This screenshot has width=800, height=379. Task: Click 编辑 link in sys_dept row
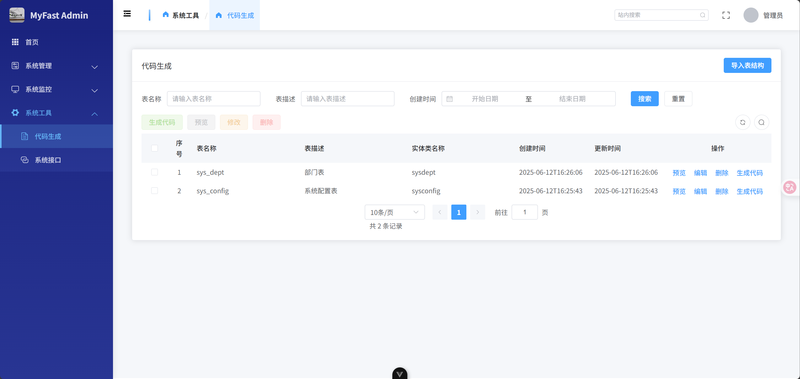[x=701, y=173]
